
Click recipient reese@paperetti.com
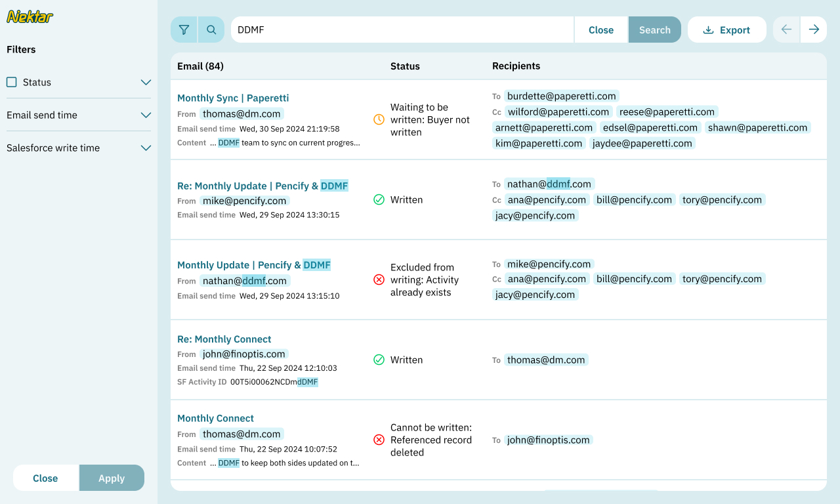click(667, 112)
